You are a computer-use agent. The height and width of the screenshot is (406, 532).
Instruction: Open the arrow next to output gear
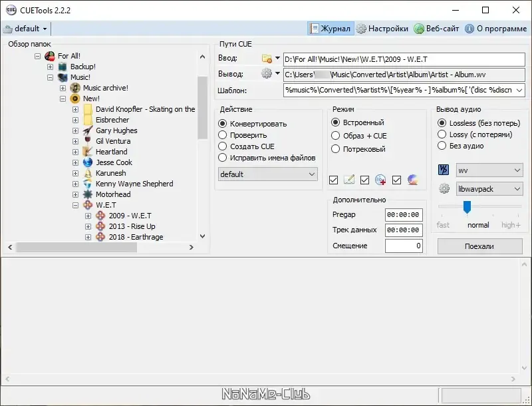click(277, 73)
